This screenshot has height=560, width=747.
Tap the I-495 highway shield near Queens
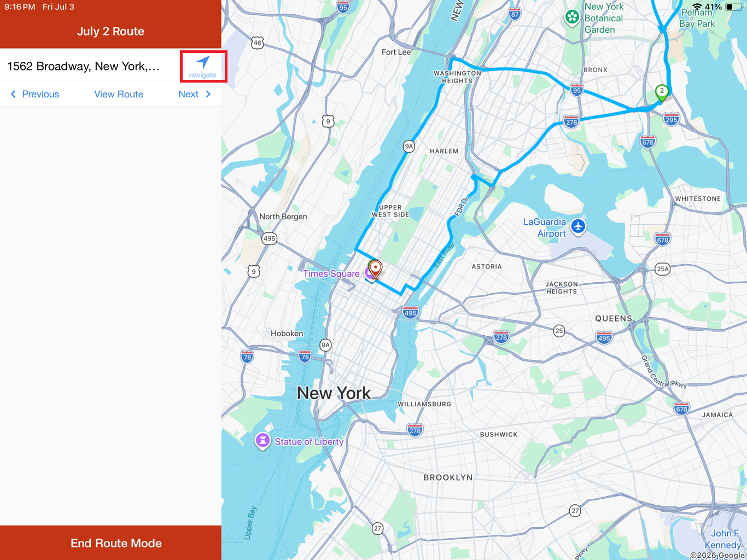point(604,338)
